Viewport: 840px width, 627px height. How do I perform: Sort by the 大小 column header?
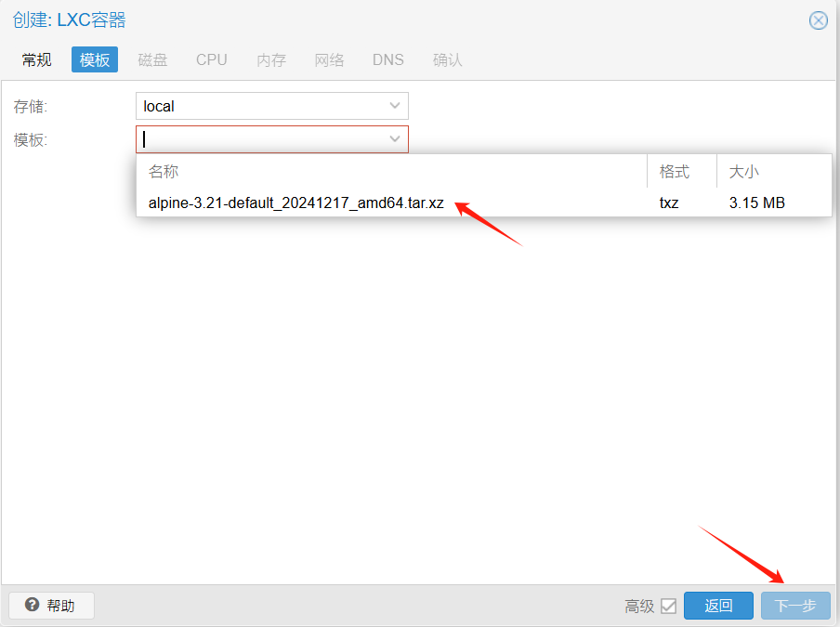point(774,172)
